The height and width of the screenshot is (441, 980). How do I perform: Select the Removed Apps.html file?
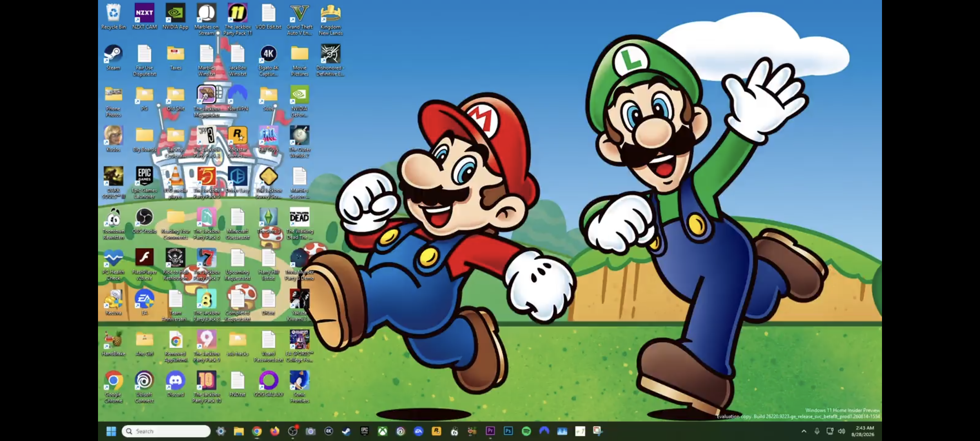[176, 346]
